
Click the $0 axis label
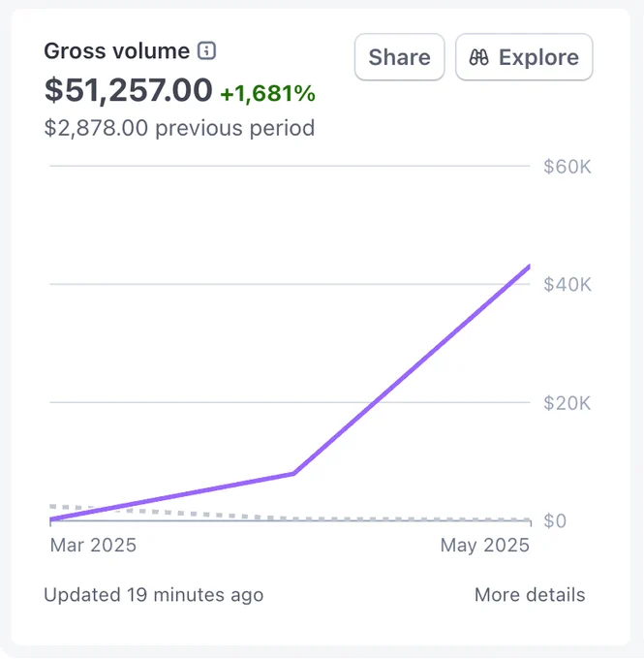coord(555,520)
